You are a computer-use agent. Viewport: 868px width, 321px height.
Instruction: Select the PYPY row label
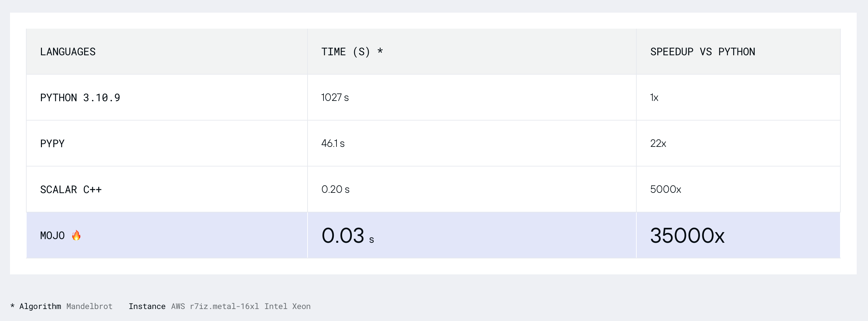(x=52, y=144)
